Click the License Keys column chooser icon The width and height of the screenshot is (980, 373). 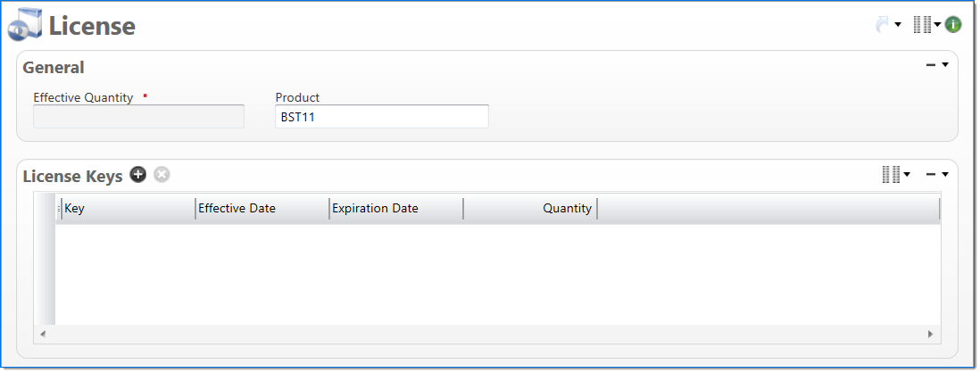coord(891,175)
